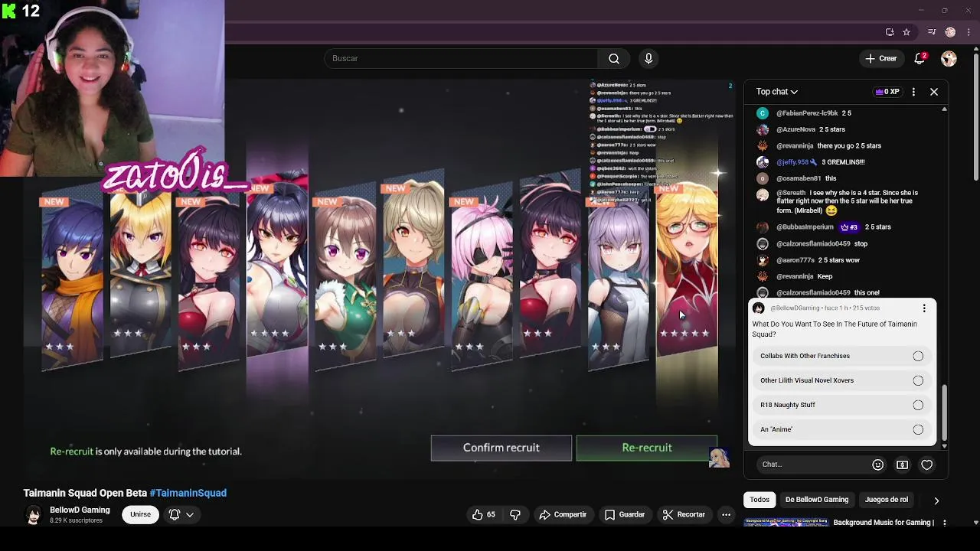The width and height of the screenshot is (980, 551).
Task: Select the 'De BellowD Gaming' chip
Action: coord(817,500)
